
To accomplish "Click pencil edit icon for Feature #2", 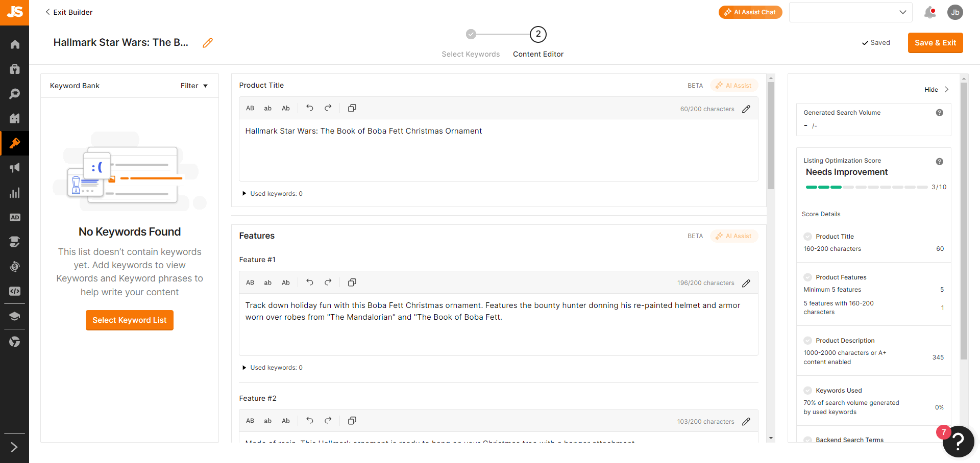I will point(746,422).
